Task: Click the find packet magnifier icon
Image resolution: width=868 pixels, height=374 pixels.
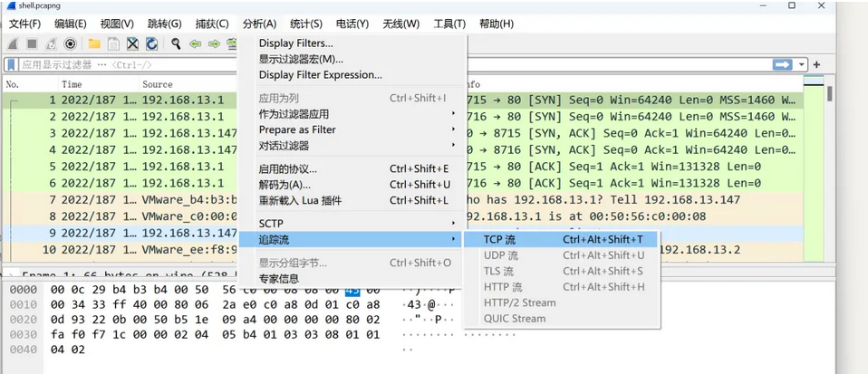Action: [x=176, y=43]
